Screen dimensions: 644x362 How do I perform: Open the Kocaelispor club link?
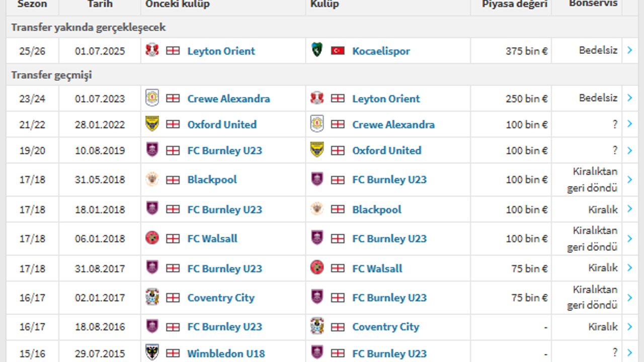(381, 51)
